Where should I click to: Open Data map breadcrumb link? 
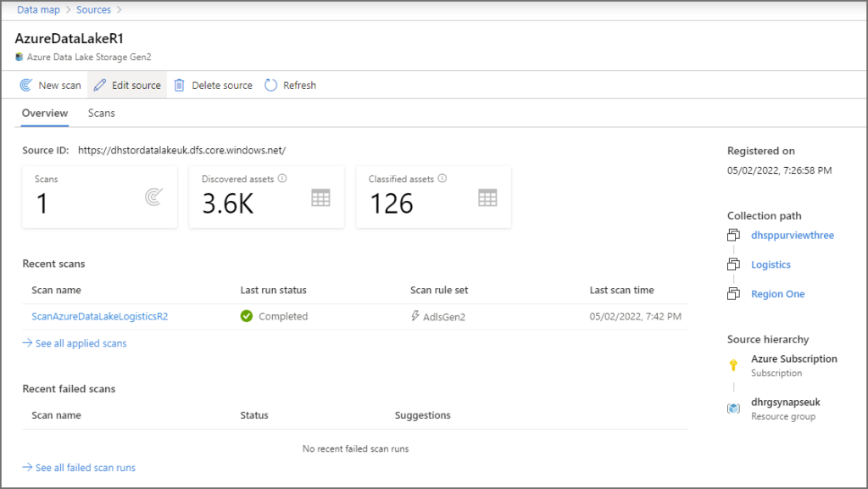pos(38,9)
